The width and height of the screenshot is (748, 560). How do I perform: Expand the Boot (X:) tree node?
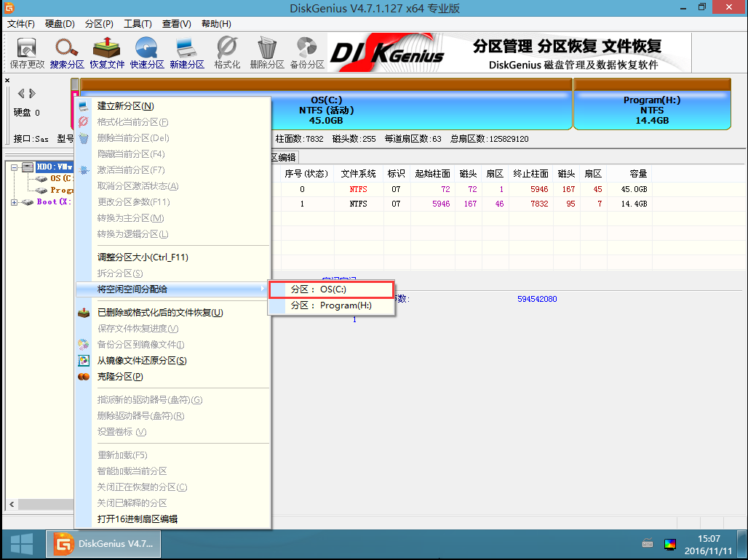click(x=14, y=202)
